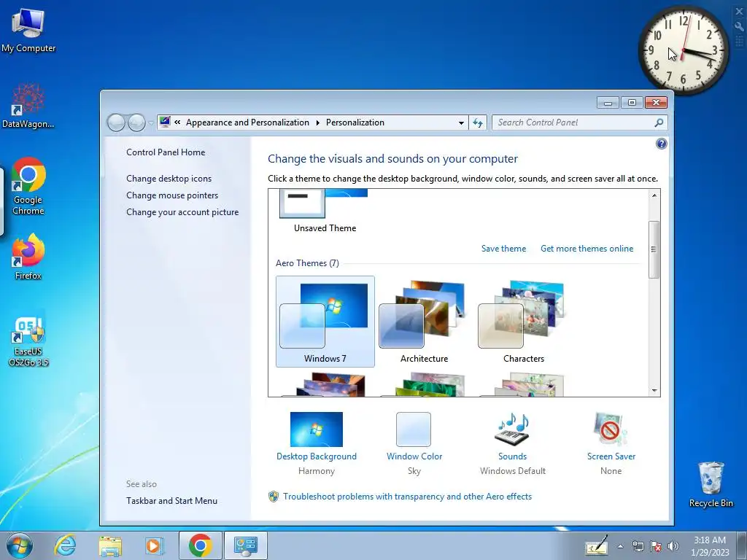Click the Desktop Background label link
Image resolution: width=747 pixels, height=560 pixels.
click(x=317, y=456)
